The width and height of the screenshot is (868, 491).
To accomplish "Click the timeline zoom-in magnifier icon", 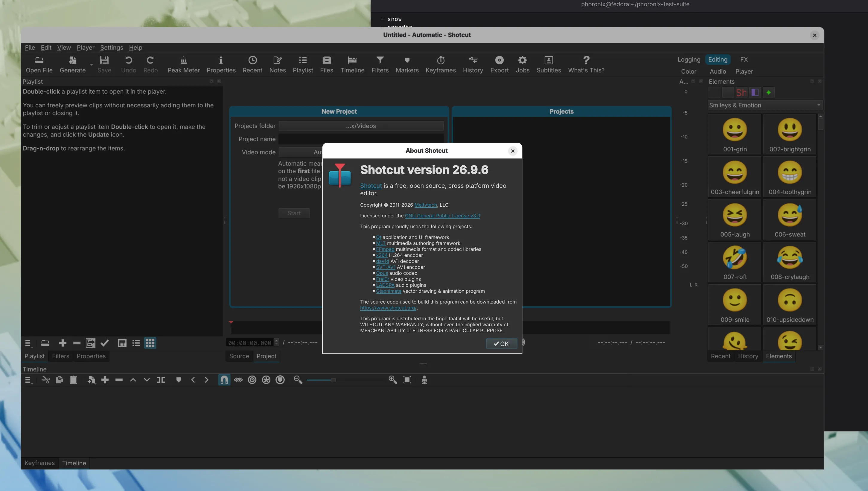I will pyautogui.click(x=392, y=380).
